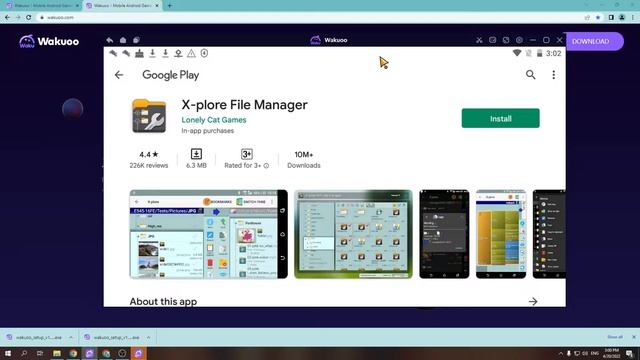The height and width of the screenshot is (360, 640).
Task: Reload the wakuoo.com page
Action: coord(29,18)
